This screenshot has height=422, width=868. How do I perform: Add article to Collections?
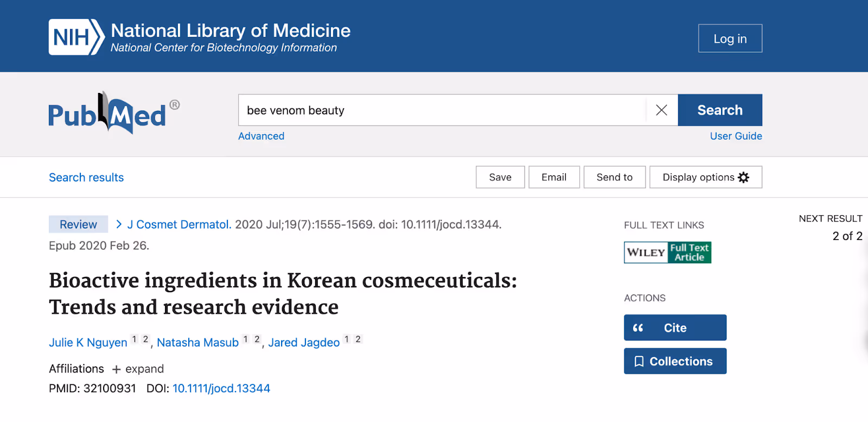(675, 361)
